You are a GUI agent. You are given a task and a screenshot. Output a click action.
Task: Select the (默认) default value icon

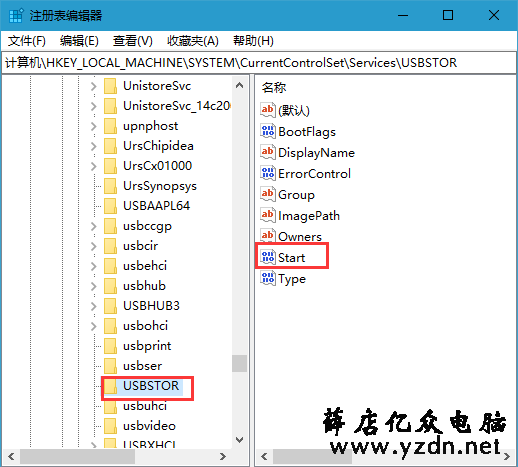[x=268, y=110]
